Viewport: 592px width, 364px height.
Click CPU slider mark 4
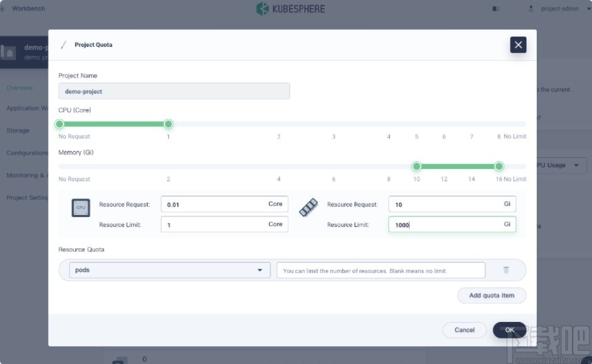coord(388,136)
